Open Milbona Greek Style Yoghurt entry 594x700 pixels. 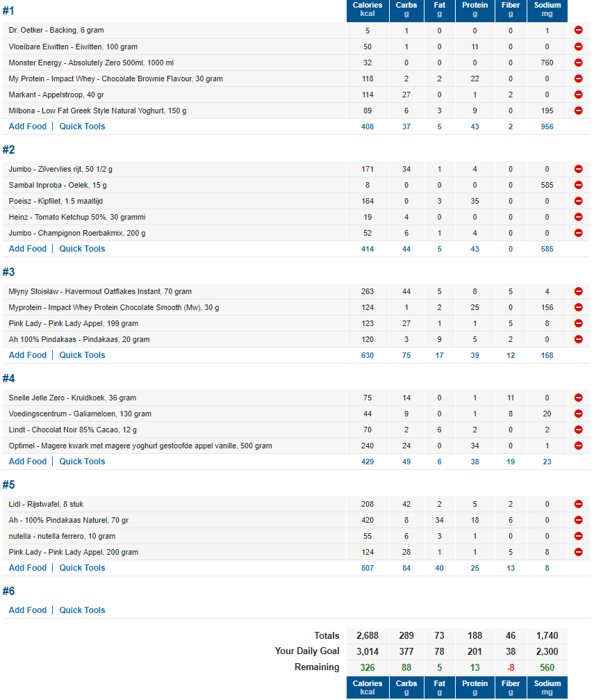pos(97,111)
